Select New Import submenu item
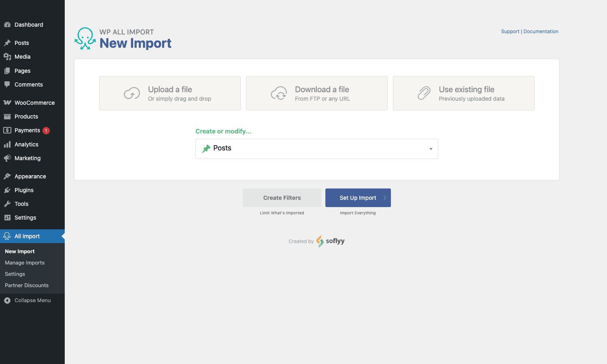The height and width of the screenshot is (364, 607). [x=20, y=252]
